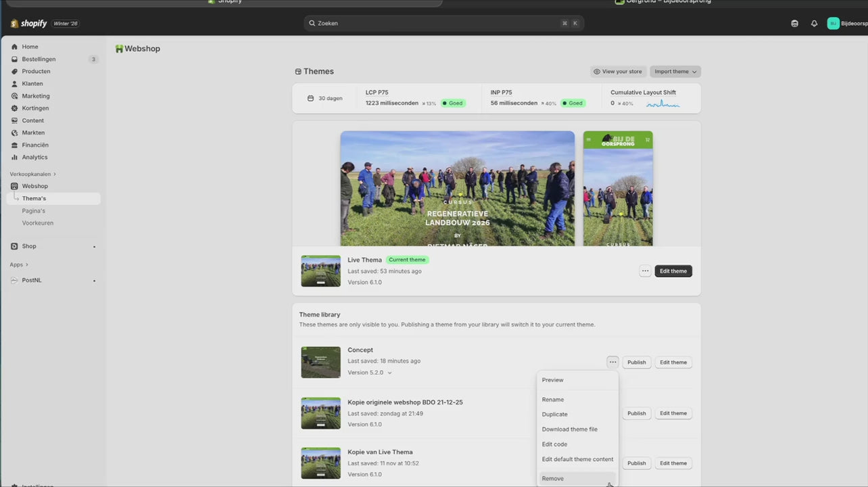868x487 pixels.
Task: Open Bestellingen orders section
Action: click(39, 59)
